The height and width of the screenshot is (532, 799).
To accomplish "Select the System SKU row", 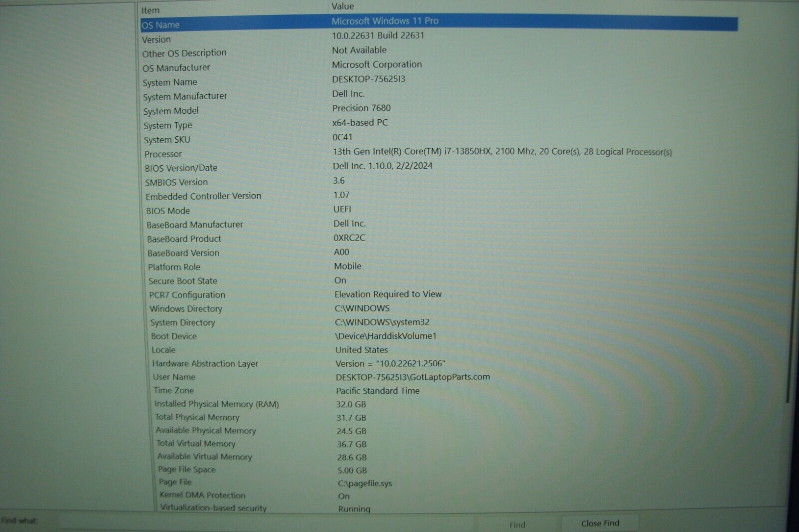I will tap(167, 140).
